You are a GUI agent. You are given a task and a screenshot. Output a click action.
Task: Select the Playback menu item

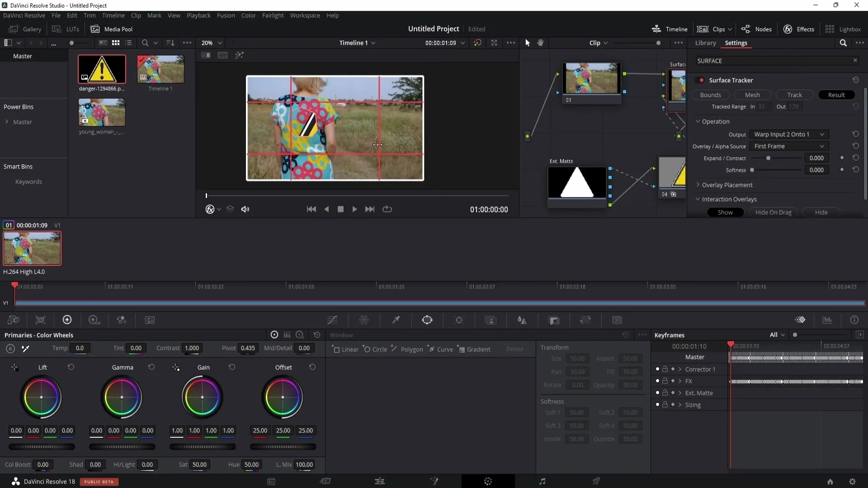point(198,15)
